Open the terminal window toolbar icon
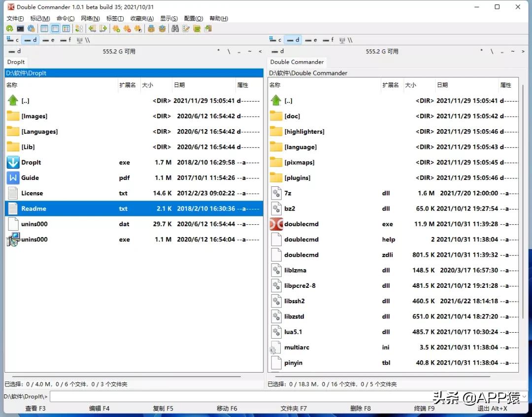 20,29
